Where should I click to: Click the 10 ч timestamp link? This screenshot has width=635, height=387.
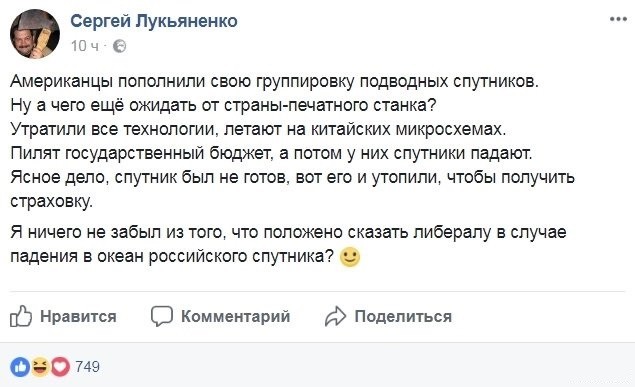coord(85,46)
